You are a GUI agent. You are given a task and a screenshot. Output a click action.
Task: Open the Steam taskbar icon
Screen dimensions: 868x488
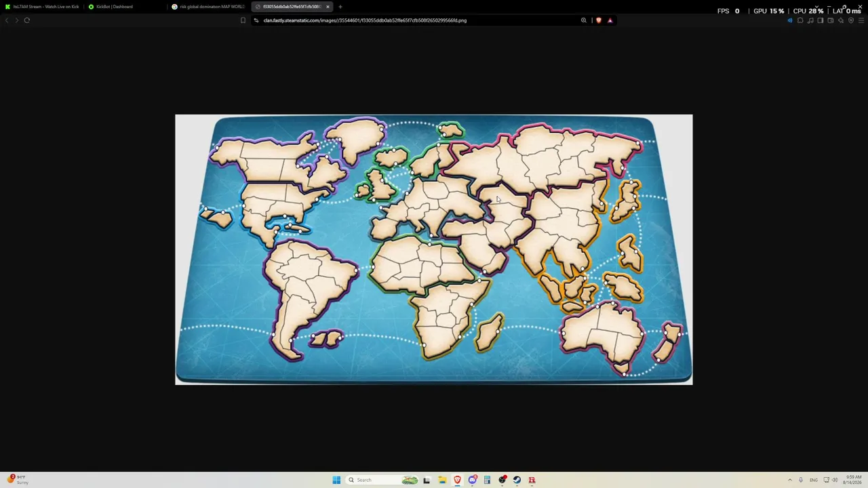(x=517, y=480)
